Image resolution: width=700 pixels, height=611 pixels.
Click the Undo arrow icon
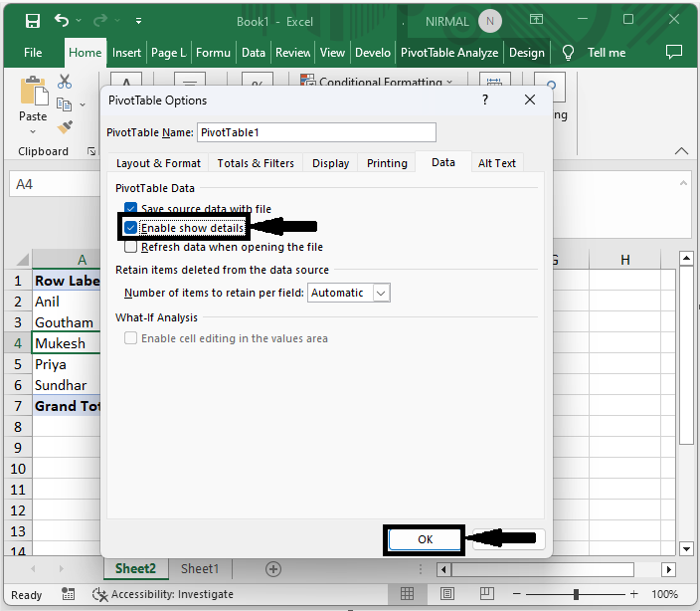point(63,21)
